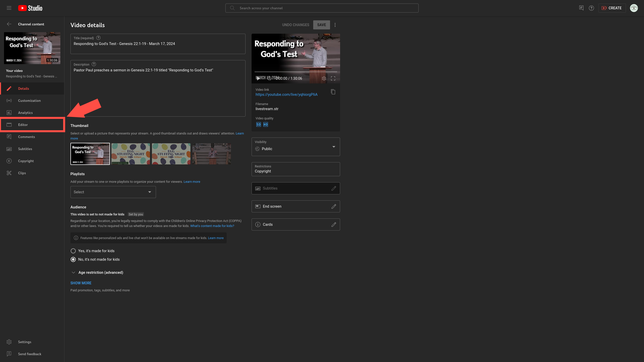Open the Details menu item
Viewport: 644px width, 362px height.
point(23,88)
